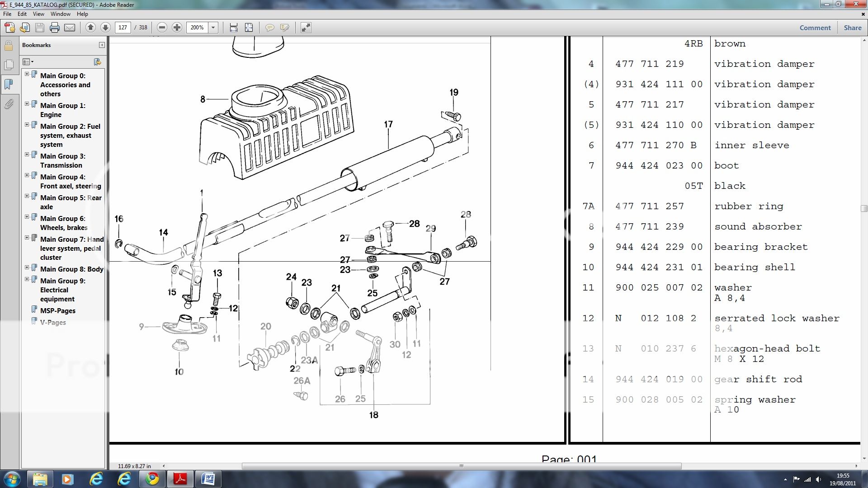The width and height of the screenshot is (868, 488).
Task: Open the Comment pane
Action: [x=815, y=28]
